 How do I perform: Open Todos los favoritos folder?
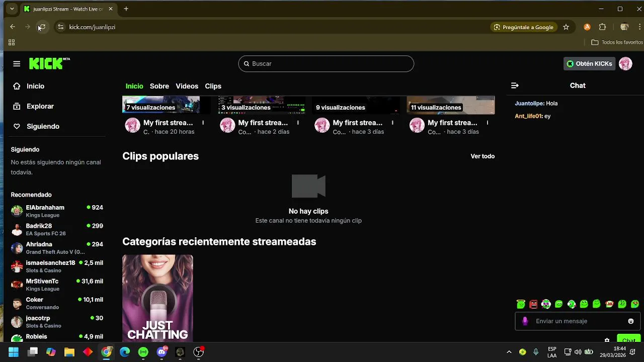click(x=617, y=42)
